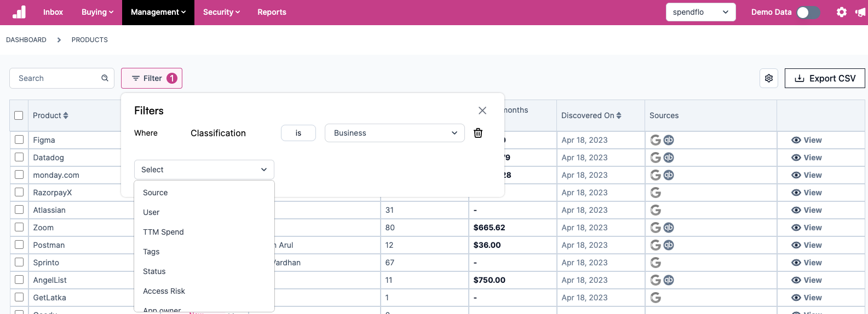Click Google source icon in RazorpayX row
This screenshot has height=314, width=868.
(x=656, y=193)
